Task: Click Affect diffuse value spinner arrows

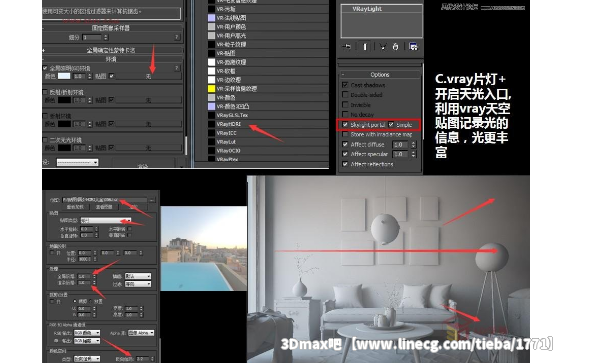Action: click(413, 144)
